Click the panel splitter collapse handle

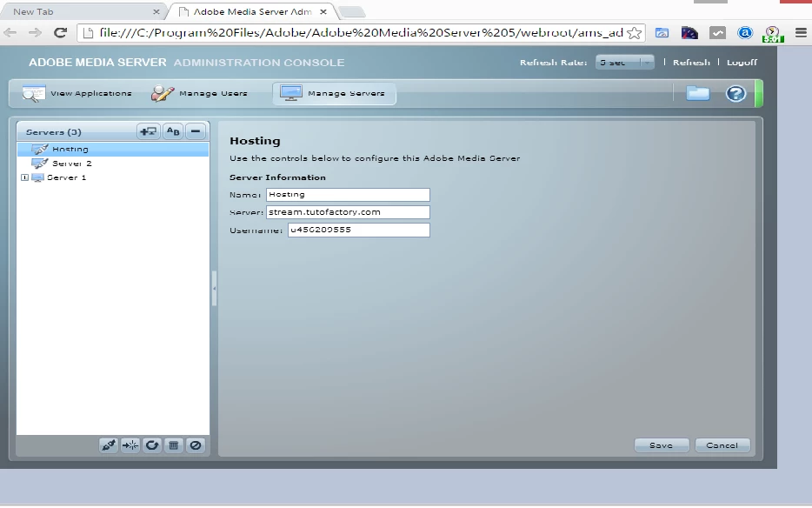tap(214, 288)
